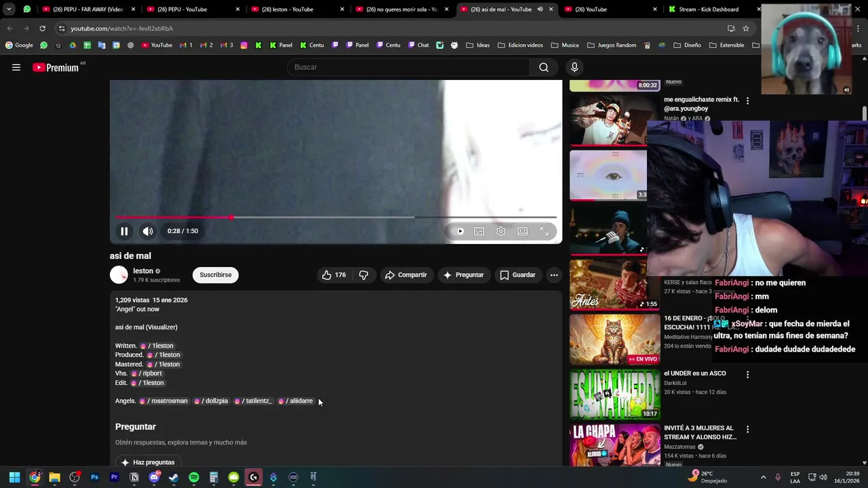Screen dimensions: 868x488
Task: Open the lleston channel name link
Action: pos(143,271)
